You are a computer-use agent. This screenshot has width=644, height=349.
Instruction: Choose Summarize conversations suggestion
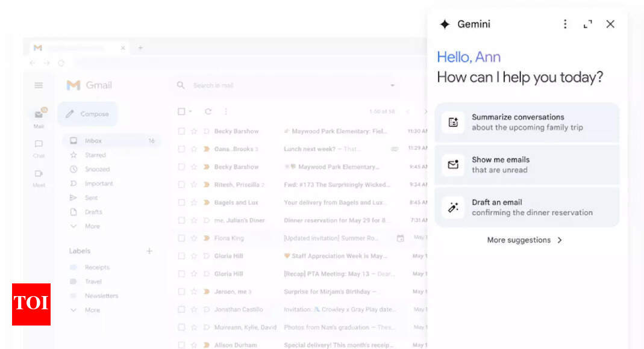(x=527, y=122)
